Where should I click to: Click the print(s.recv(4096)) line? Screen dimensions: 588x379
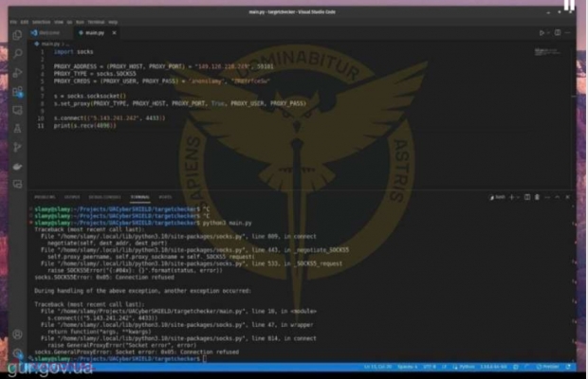pos(84,125)
